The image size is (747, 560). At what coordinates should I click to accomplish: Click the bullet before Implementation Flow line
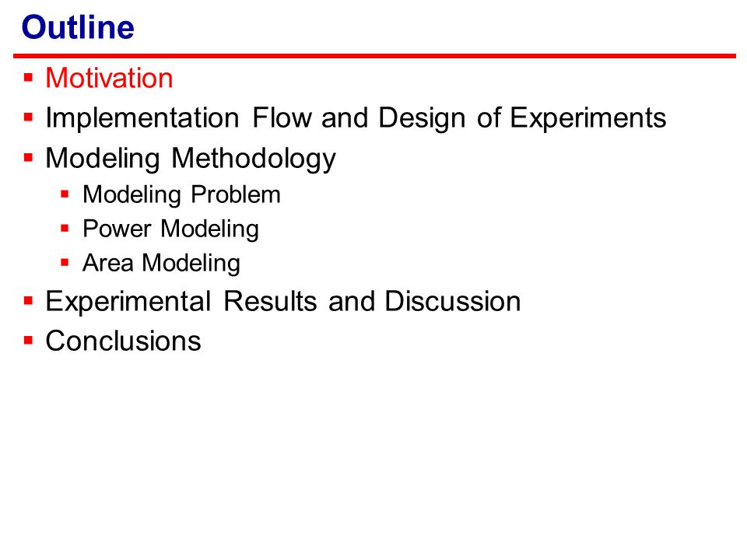pyautogui.click(x=28, y=117)
